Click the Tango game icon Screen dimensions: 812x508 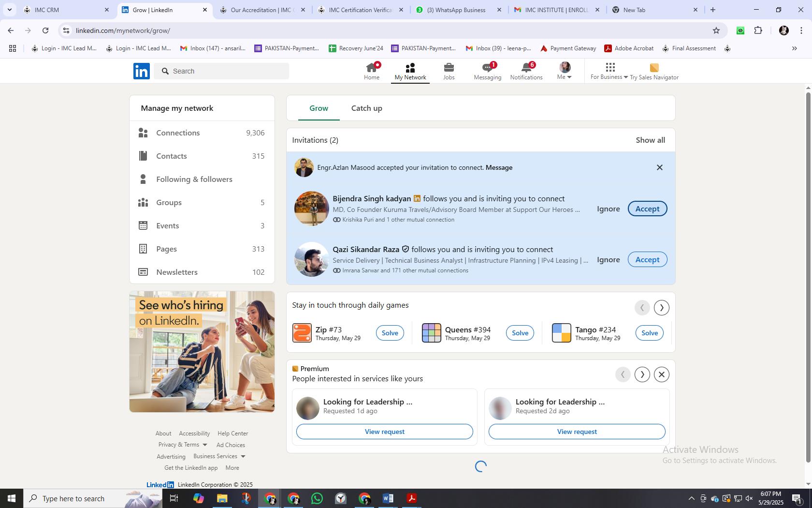point(562,333)
